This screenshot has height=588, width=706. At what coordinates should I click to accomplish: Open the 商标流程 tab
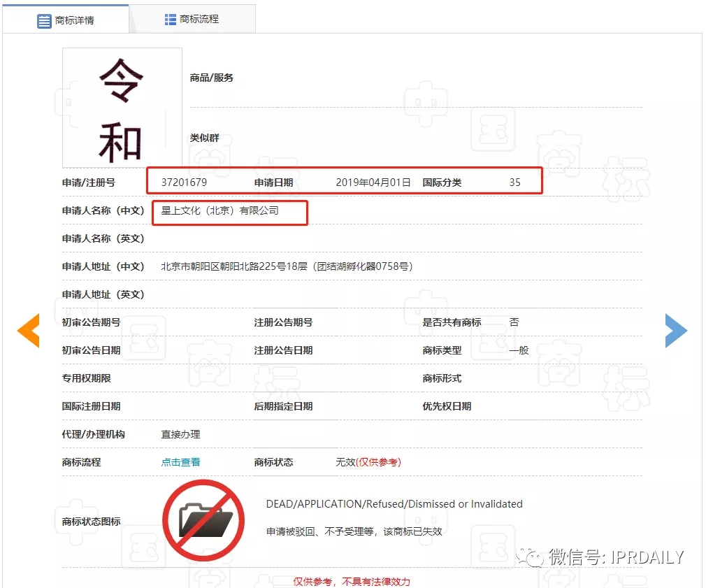coord(192,20)
